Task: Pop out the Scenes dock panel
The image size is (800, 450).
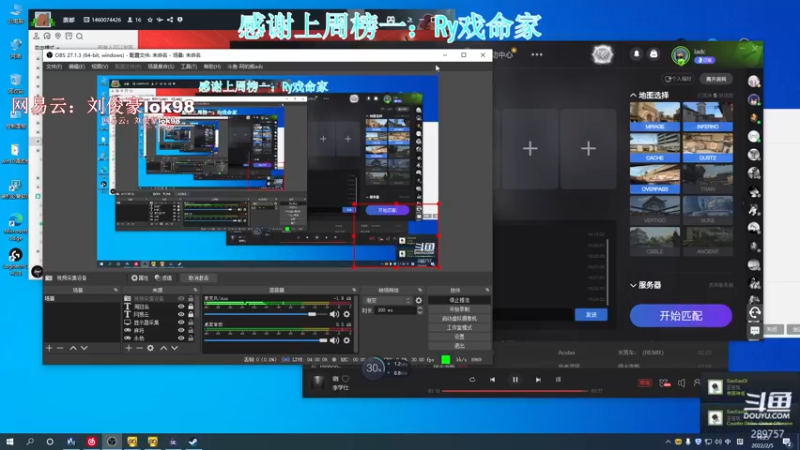Action: click(x=116, y=290)
